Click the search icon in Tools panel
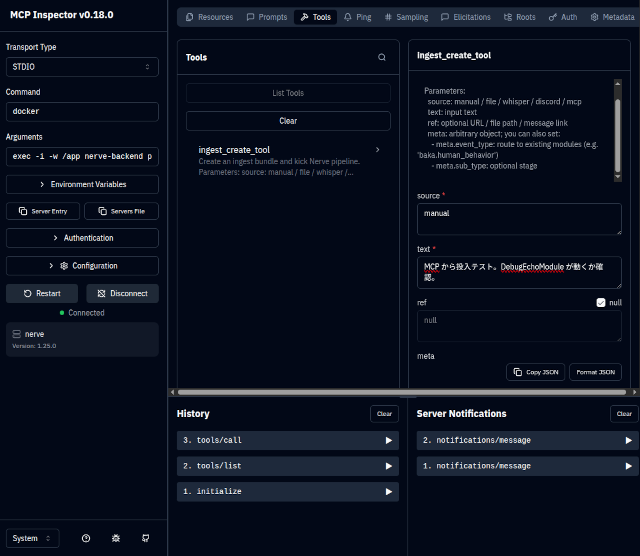 pos(381,58)
